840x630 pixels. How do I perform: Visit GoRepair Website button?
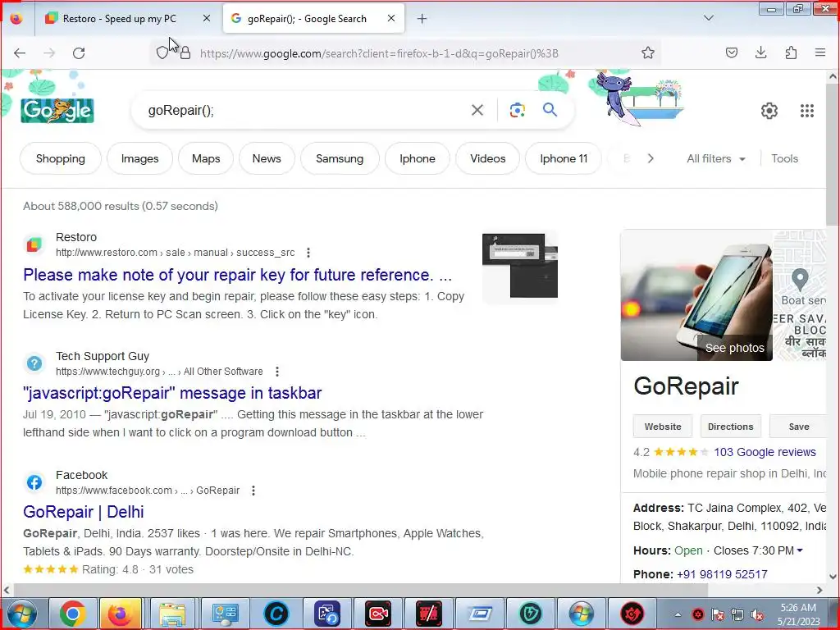point(663,427)
